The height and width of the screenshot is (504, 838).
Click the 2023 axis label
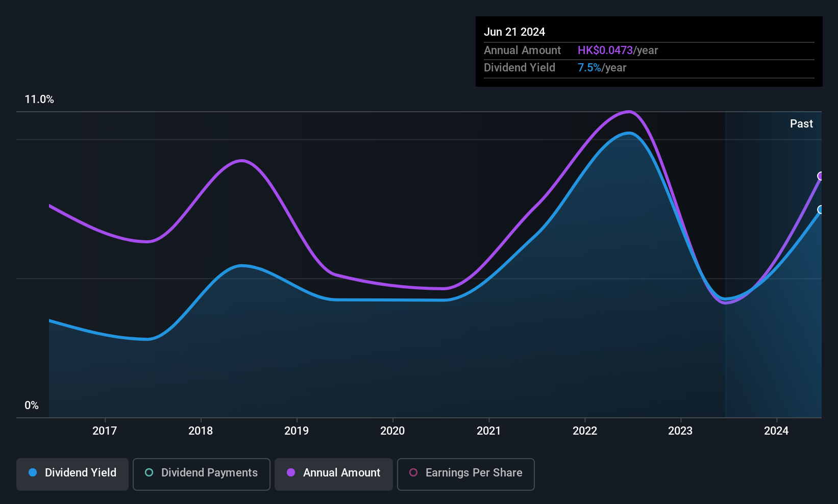point(680,431)
